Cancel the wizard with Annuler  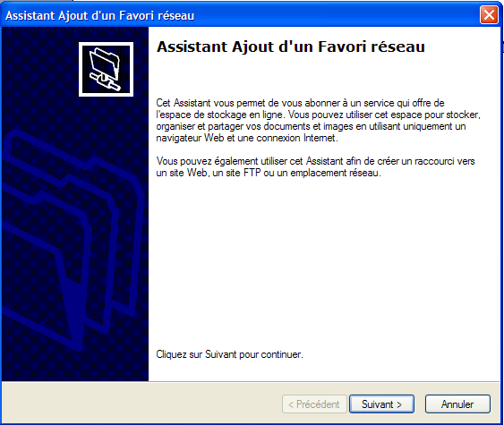click(457, 404)
